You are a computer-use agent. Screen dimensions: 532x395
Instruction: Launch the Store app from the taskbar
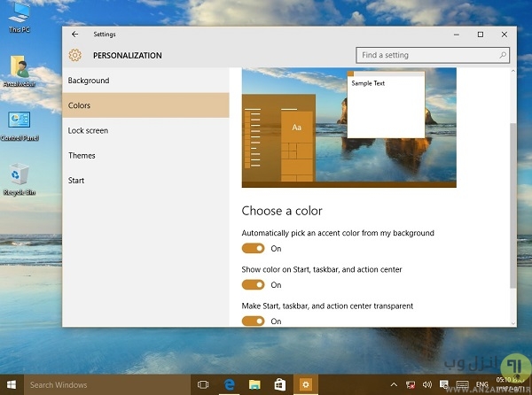[x=279, y=384]
